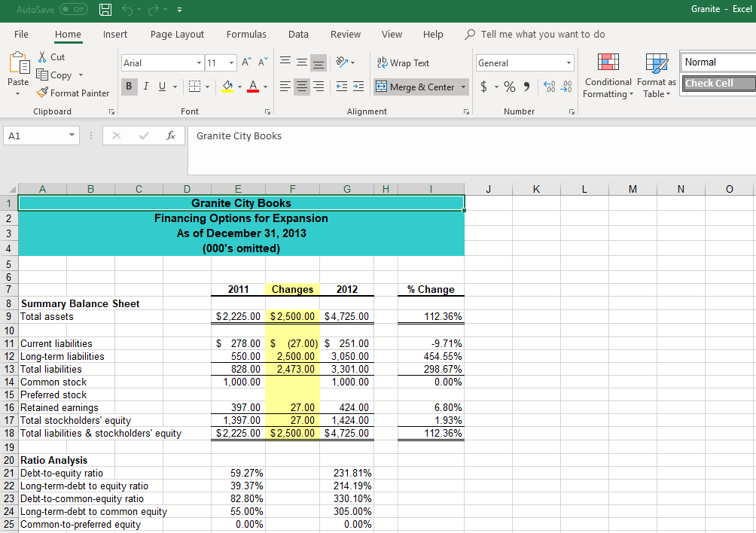Apply the Normal cell style
Image resolution: width=756 pixels, height=533 pixels.
coord(718,62)
